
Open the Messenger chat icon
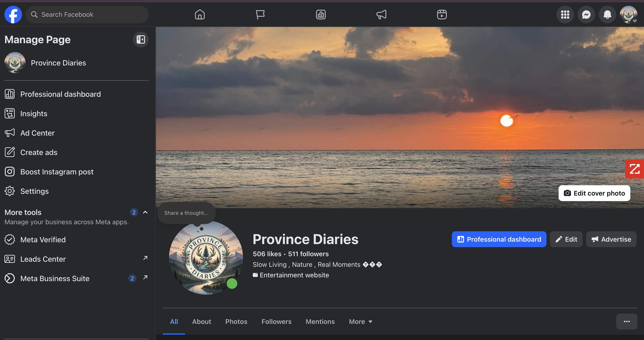coord(586,15)
